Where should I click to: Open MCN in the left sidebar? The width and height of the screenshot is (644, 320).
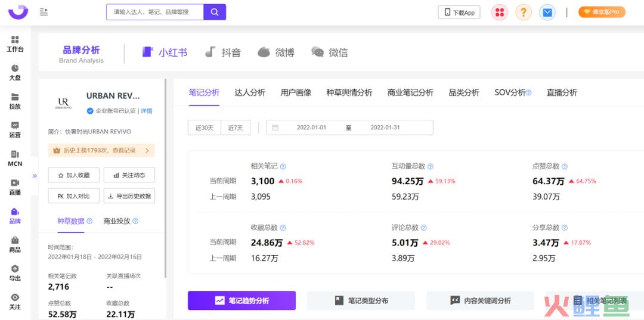click(x=15, y=159)
